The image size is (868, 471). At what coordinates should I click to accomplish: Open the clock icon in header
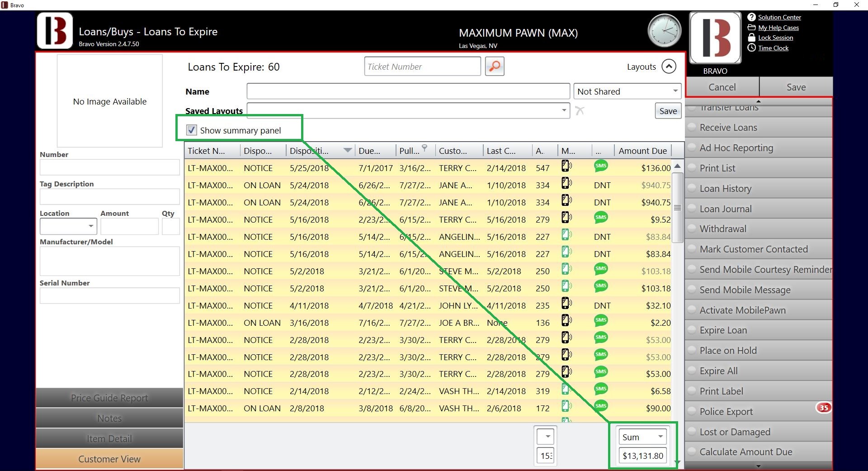coord(664,31)
